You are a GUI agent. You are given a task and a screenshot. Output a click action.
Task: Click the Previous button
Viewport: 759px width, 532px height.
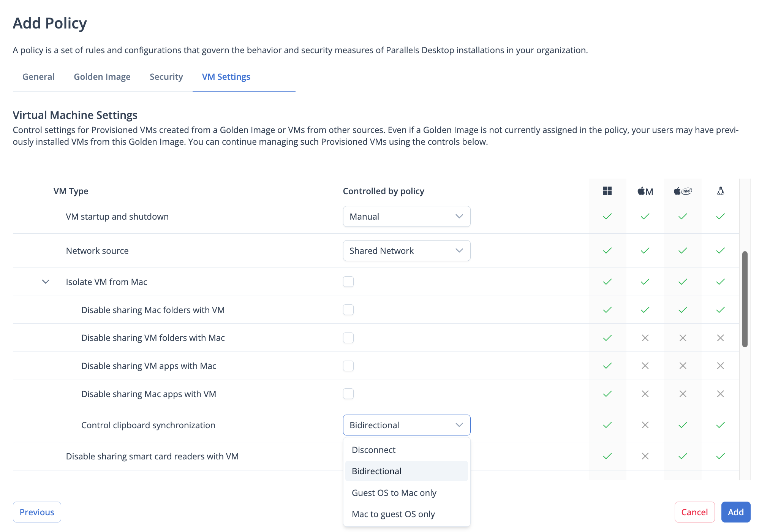[x=37, y=512]
